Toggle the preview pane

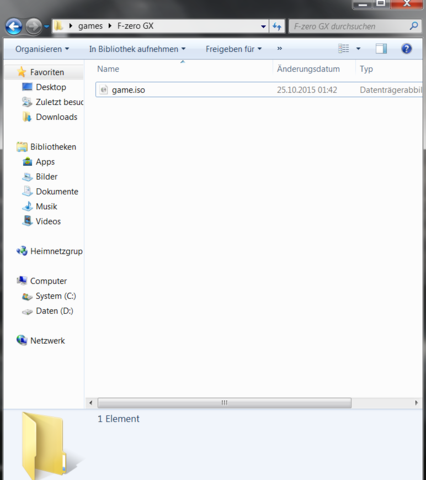[x=381, y=49]
